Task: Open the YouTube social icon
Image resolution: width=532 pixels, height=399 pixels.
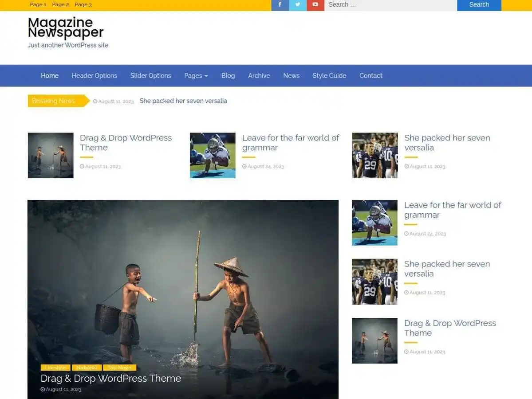Action: 315,5
